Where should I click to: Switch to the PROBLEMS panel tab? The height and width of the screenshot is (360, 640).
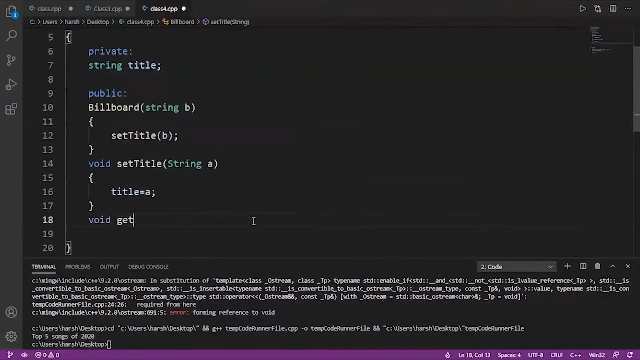(x=78, y=267)
